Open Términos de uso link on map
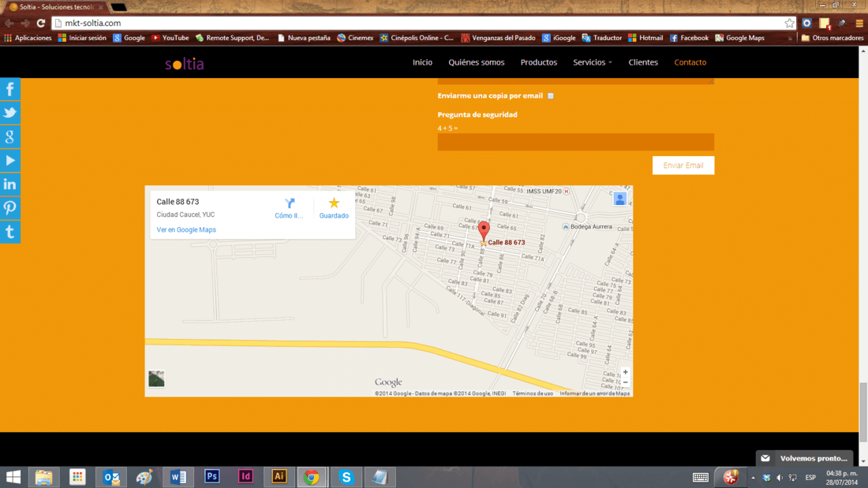The width and height of the screenshot is (868, 488). (x=533, y=393)
